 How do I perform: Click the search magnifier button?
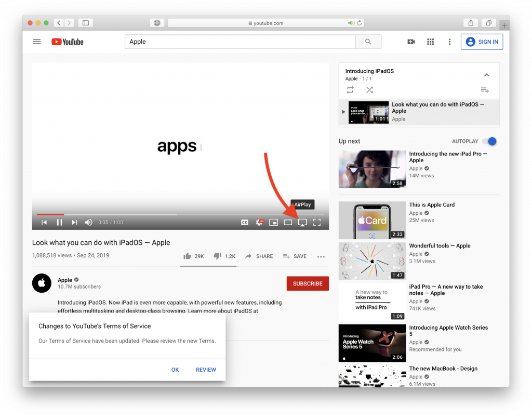coord(368,42)
